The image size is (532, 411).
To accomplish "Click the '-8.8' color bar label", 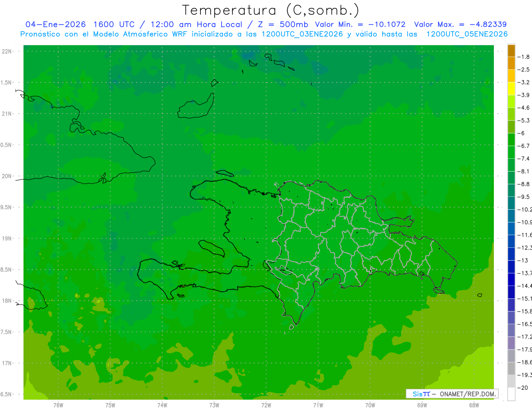I will 524,184.
